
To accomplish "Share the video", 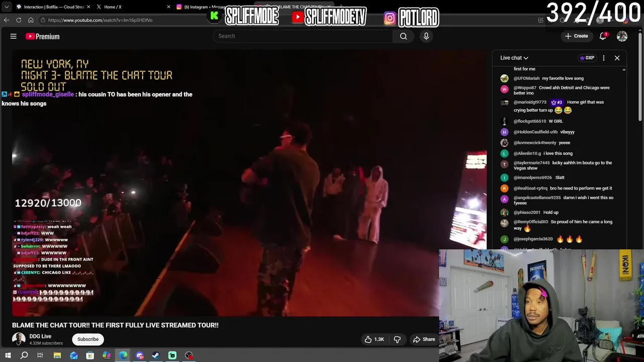I will point(424,339).
